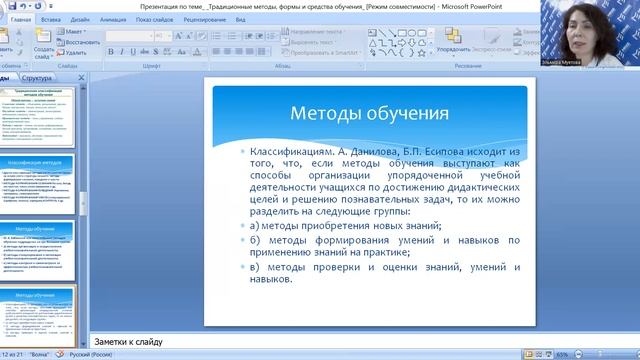This screenshot has width=640, height=360.
Task: Justify the text alignment
Action: (x=250, y=51)
